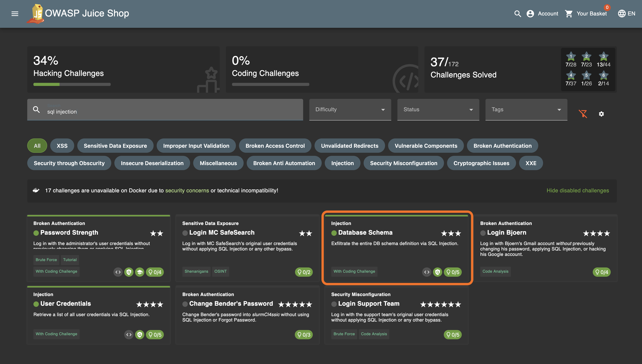Click mitigation shield icon on Database Schema

point(437,272)
